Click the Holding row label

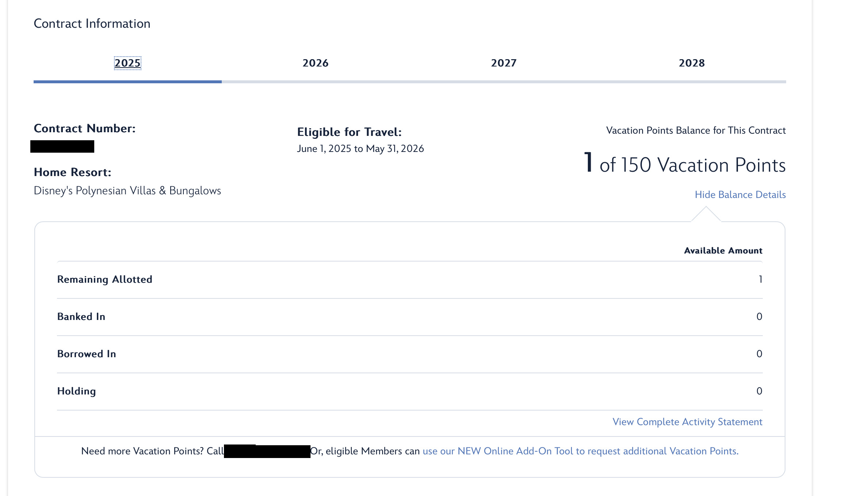tap(76, 391)
